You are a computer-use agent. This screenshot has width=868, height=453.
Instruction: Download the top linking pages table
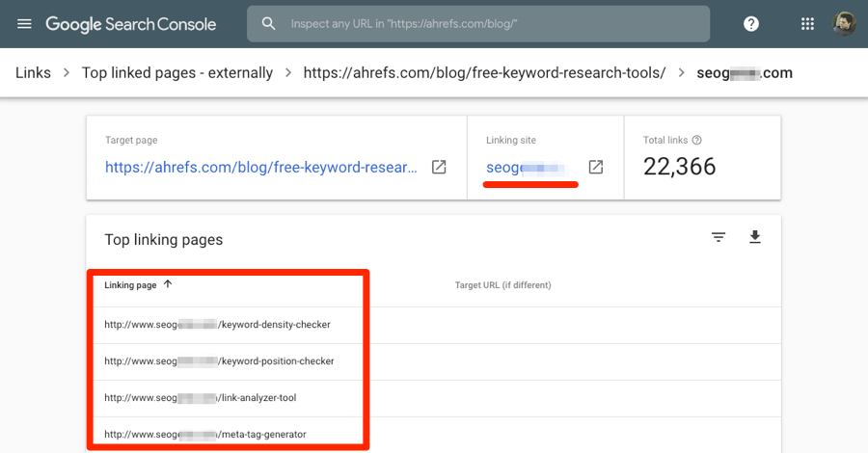point(755,237)
